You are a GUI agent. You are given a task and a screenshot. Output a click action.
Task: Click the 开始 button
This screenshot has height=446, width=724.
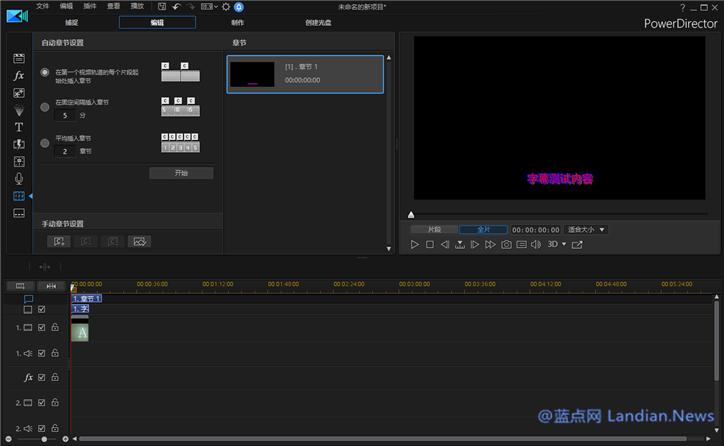(x=181, y=173)
